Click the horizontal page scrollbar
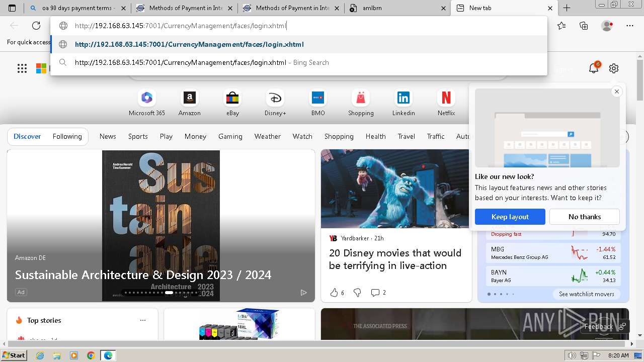This screenshot has width=644, height=362. click(x=317, y=344)
